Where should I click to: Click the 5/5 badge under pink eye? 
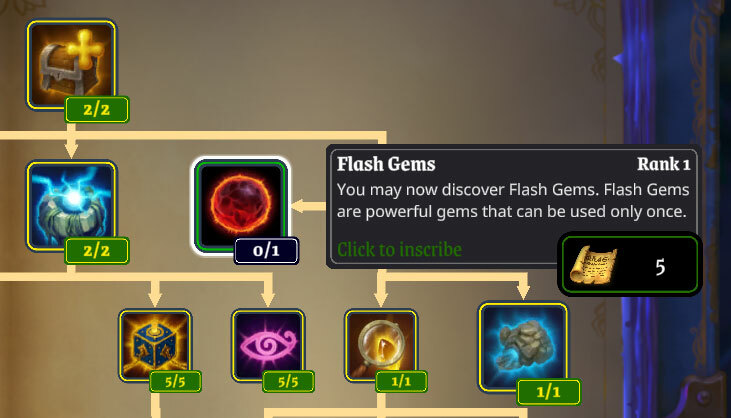pyautogui.click(x=288, y=382)
